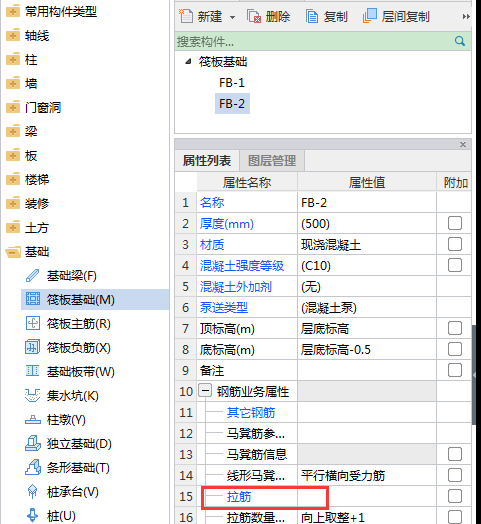The height and width of the screenshot is (524, 481).
Task: Select the FB-1 component
Action: click(x=232, y=83)
